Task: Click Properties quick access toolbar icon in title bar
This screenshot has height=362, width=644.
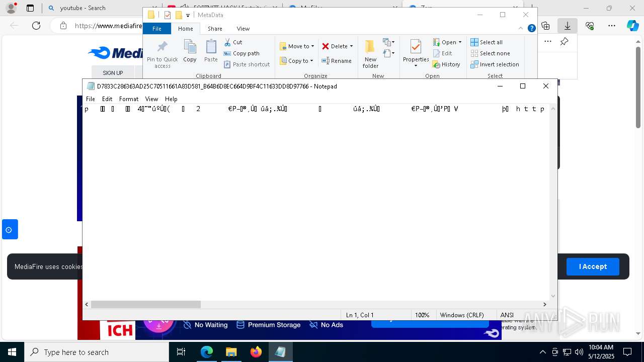Action: click(x=168, y=15)
